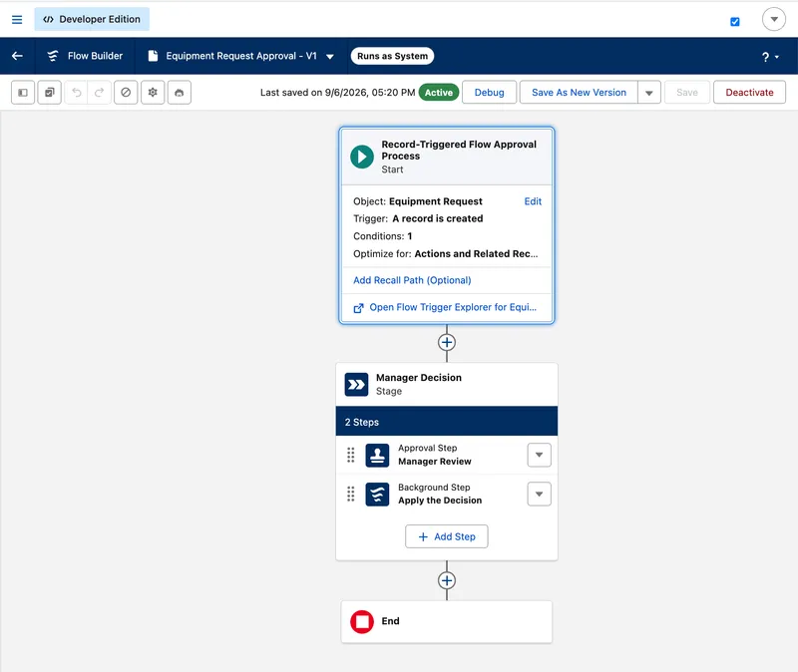
Task: Expand the Equipment Request Approval version dropdown
Action: coord(330,57)
